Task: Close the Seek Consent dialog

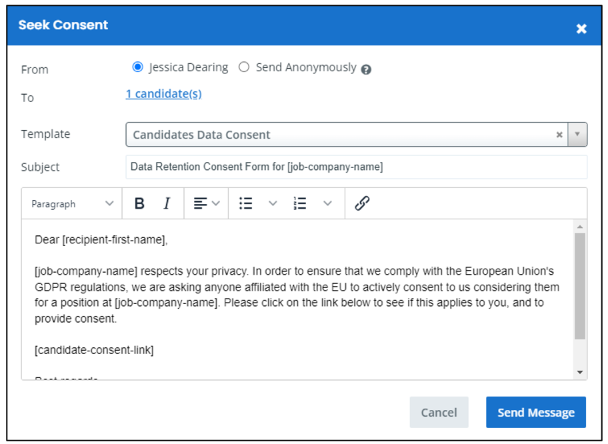Action: 581,29
